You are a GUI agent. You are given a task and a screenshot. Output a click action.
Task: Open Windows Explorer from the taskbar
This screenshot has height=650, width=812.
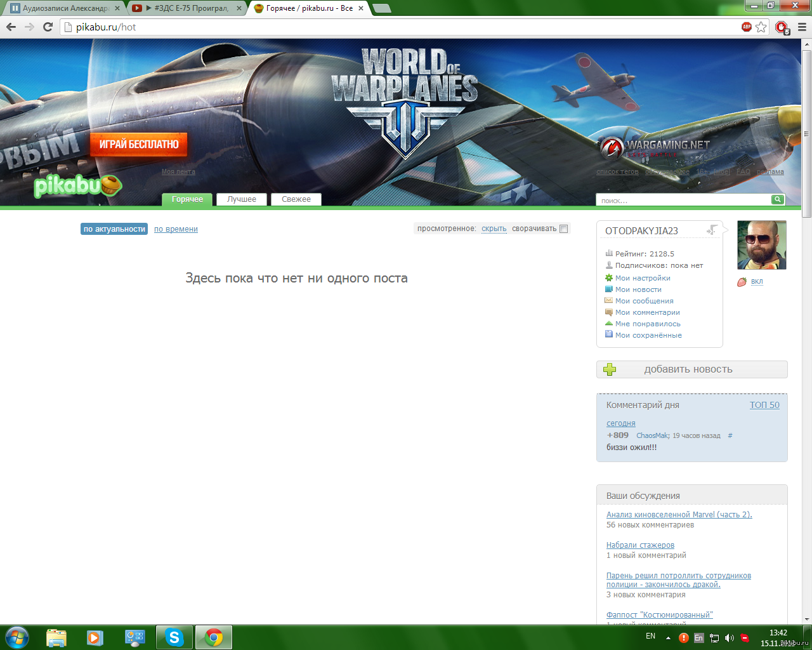tap(56, 637)
